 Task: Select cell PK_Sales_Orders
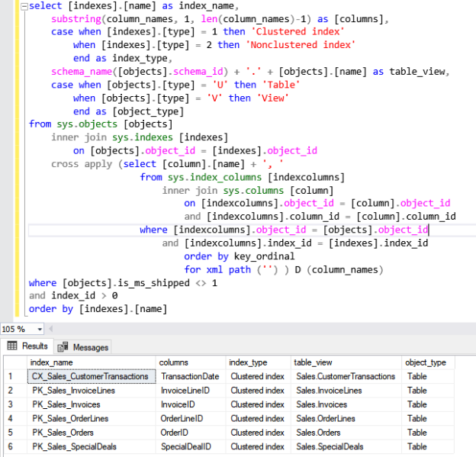point(92,433)
